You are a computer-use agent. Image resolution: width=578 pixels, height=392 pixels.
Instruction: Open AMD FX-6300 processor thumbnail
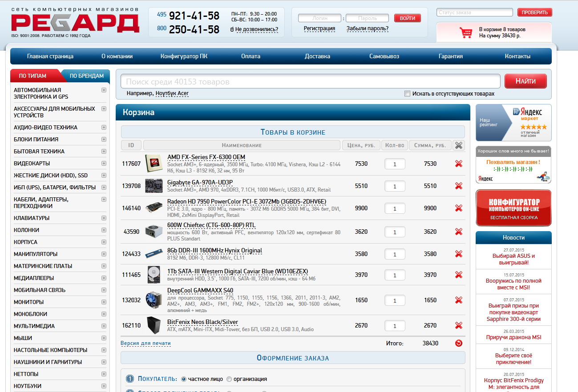(x=154, y=164)
